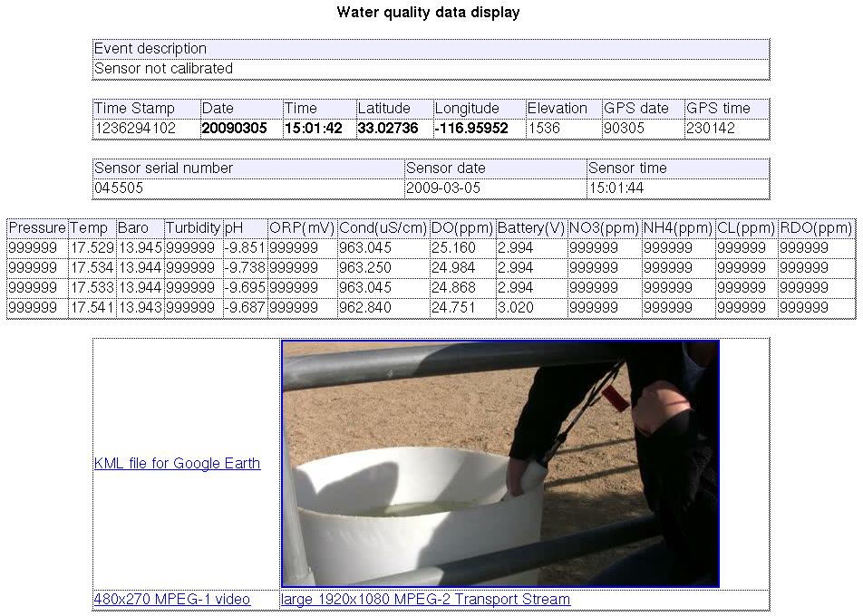Click the GPS time value 230142
The width and height of the screenshot is (863, 616).
[710, 128]
